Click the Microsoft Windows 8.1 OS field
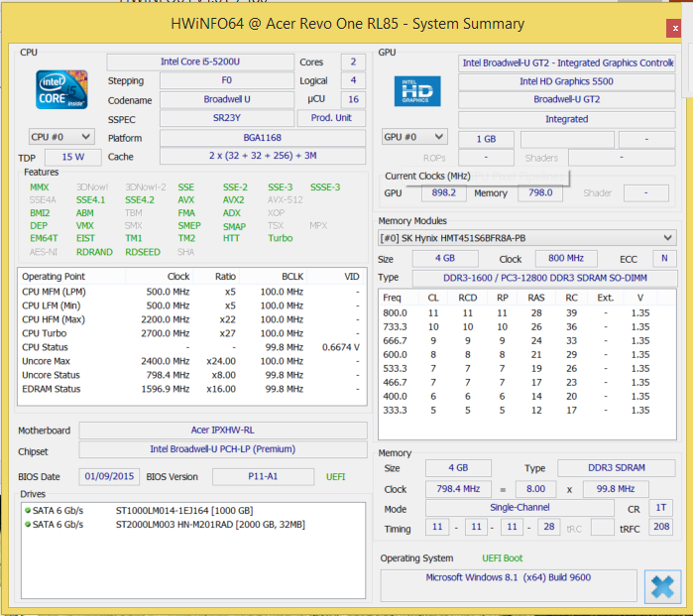Screen dimensions: 693x616 pyautogui.click(x=509, y=585)
